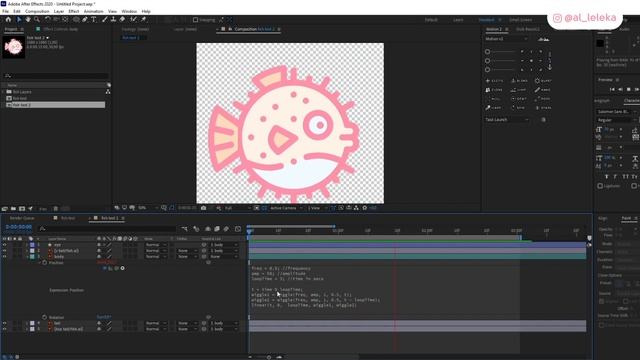The image size is (640, 360).
Task: Click the Rotation property stopwatch
Action: pos(44,317)
